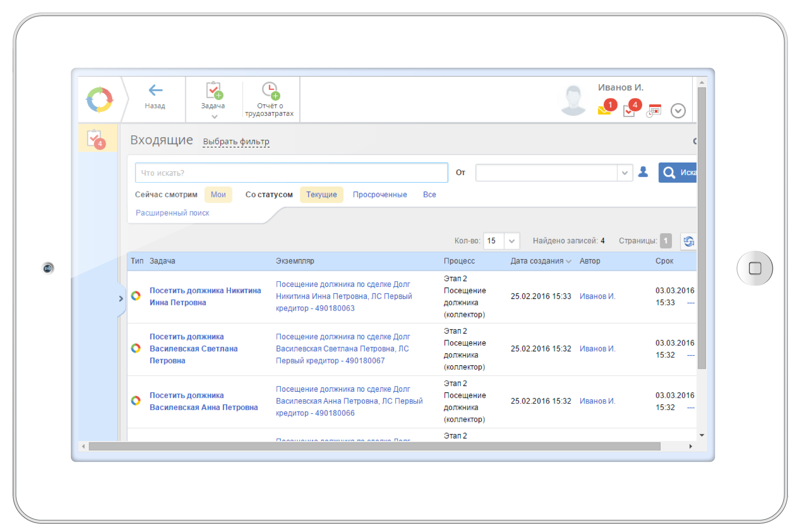Click the ELMA logo icon
796x532 pixels.
tap(100, 100)
